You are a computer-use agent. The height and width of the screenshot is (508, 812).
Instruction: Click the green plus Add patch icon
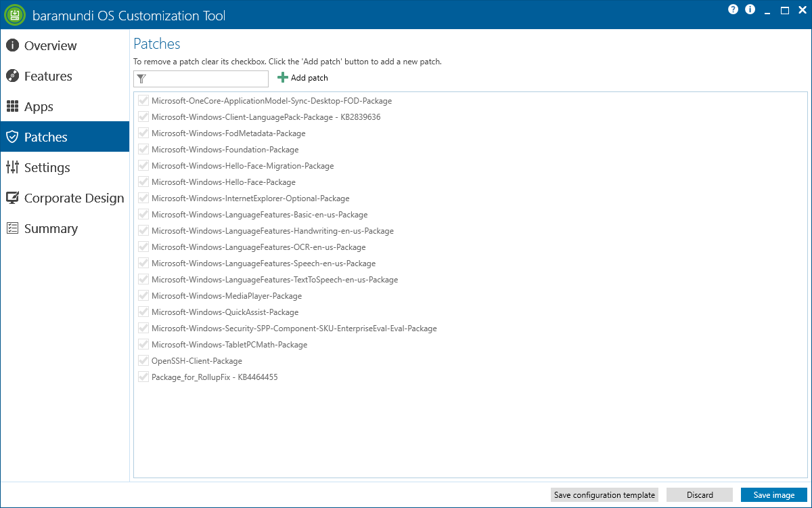[x=283, y=78]
